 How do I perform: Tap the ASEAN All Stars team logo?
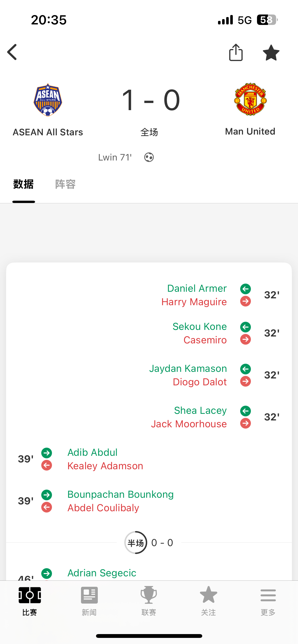pos(48,100)
